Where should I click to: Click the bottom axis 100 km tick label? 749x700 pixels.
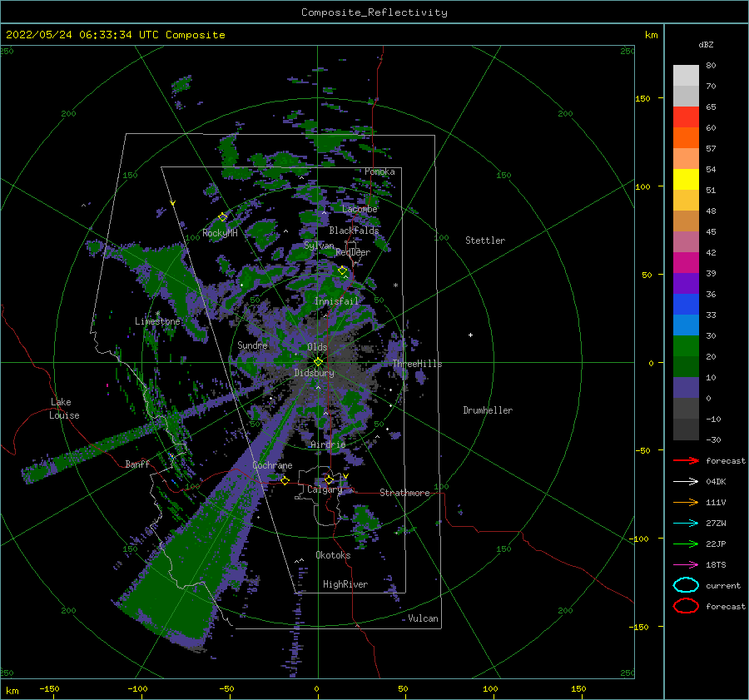pos(490,688)
